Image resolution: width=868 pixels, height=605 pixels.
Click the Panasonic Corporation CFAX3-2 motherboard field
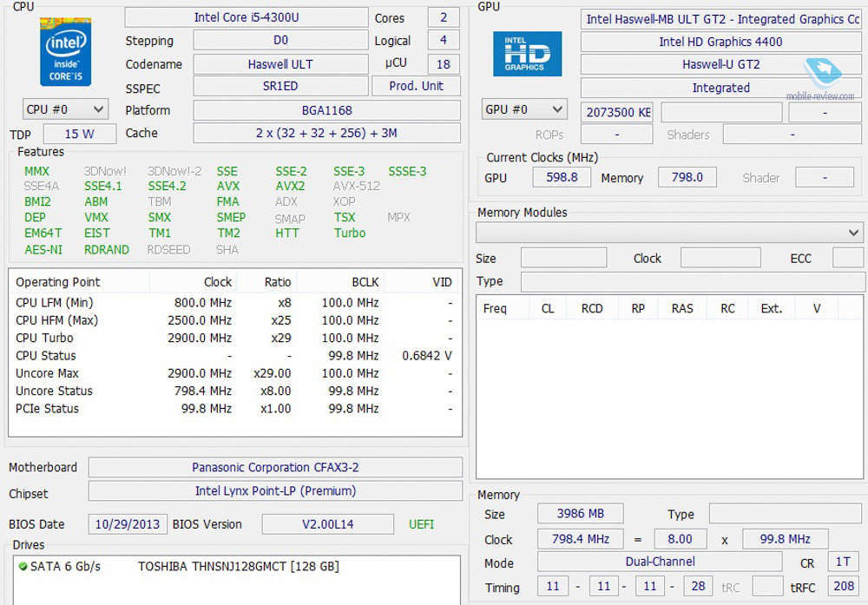[x=275, y=468]
